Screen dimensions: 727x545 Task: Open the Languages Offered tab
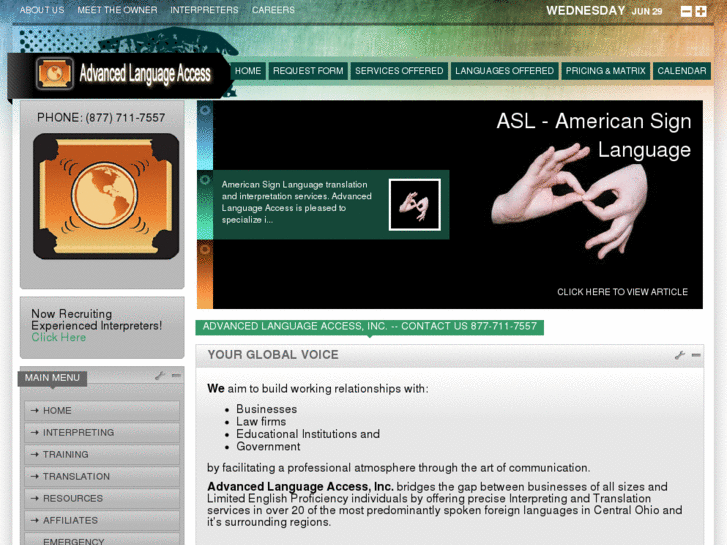(504, 71)
